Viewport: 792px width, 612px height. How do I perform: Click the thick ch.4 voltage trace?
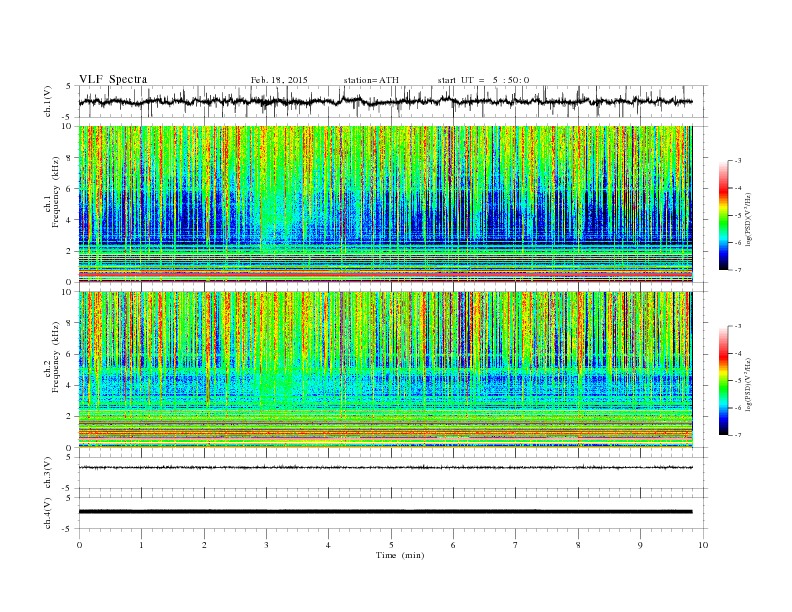pos(385,512)
